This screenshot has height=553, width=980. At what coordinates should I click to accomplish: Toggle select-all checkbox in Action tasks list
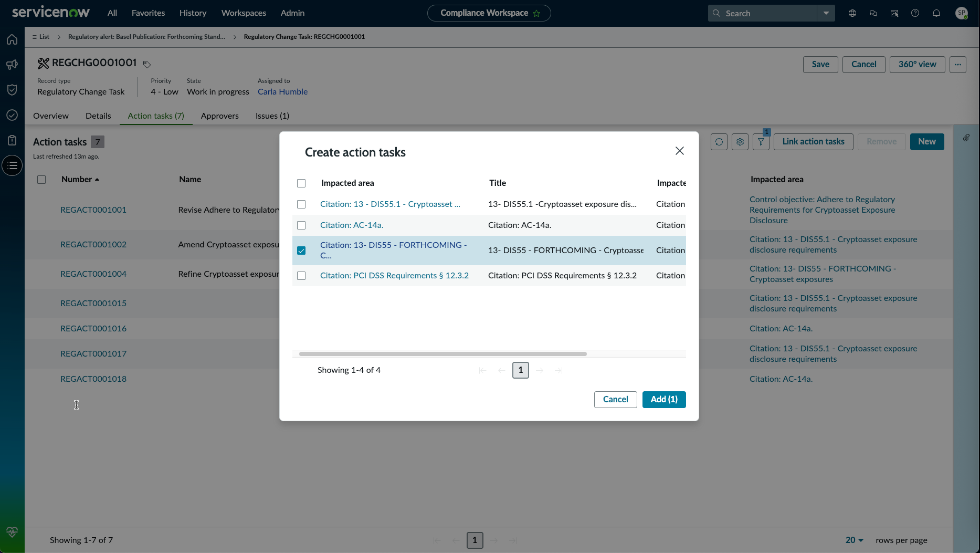click(x=41, y=180)
